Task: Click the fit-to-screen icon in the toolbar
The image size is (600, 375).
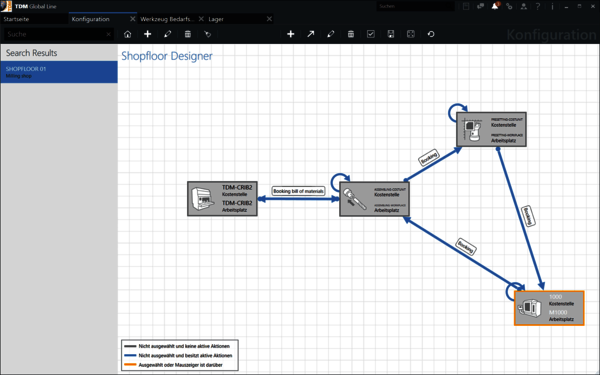Action: (x=411, y=34)
